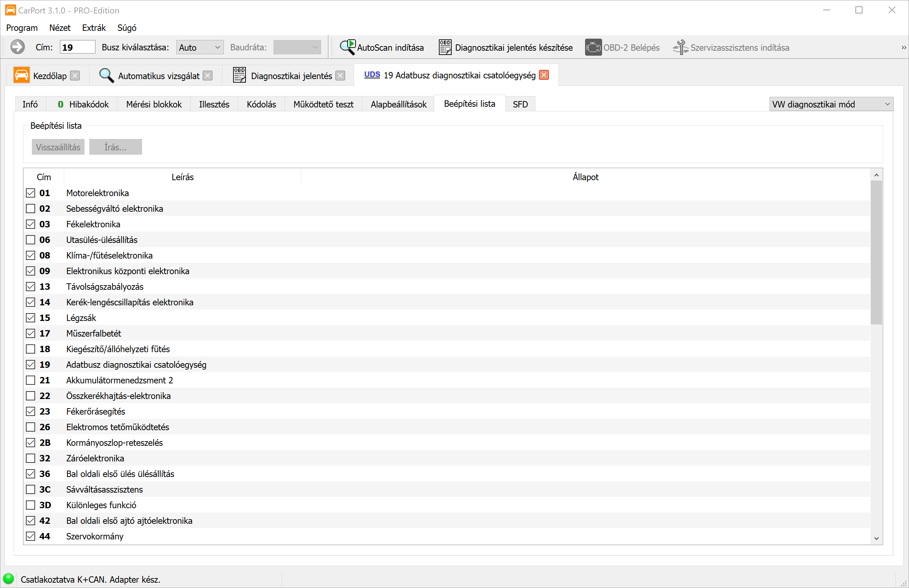Screen dimensions: 909x588
Task: Click the diagnostic report creation icon
Action: [x=445, y=48]
